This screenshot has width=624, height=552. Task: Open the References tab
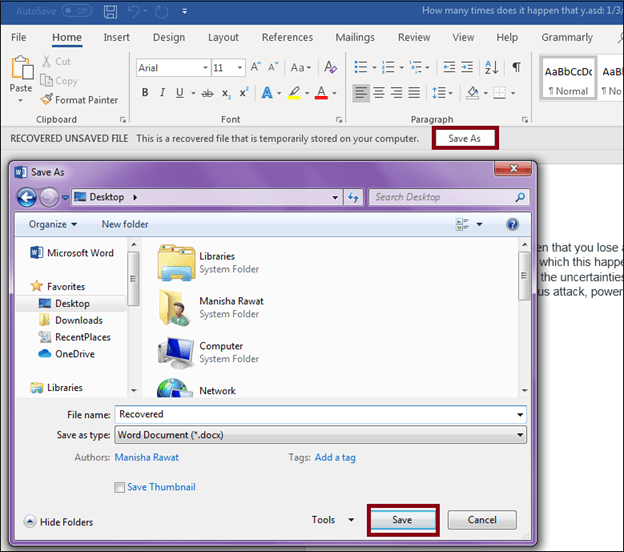pos(287,37)
